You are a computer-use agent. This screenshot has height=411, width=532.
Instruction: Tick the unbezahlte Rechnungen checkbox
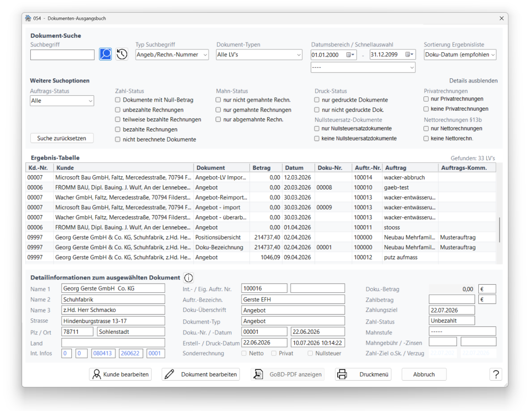click(x=118, y=110)
